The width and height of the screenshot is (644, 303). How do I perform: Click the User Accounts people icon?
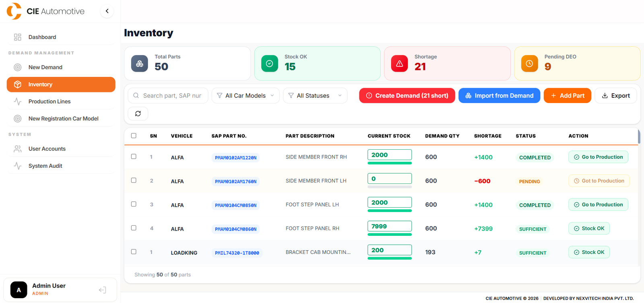coord(18,149)
